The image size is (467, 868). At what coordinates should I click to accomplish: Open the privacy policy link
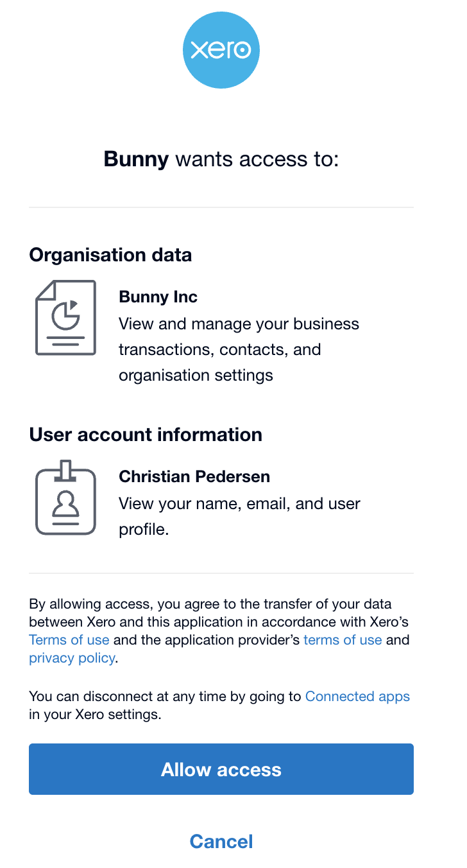(x=72, y=658)
